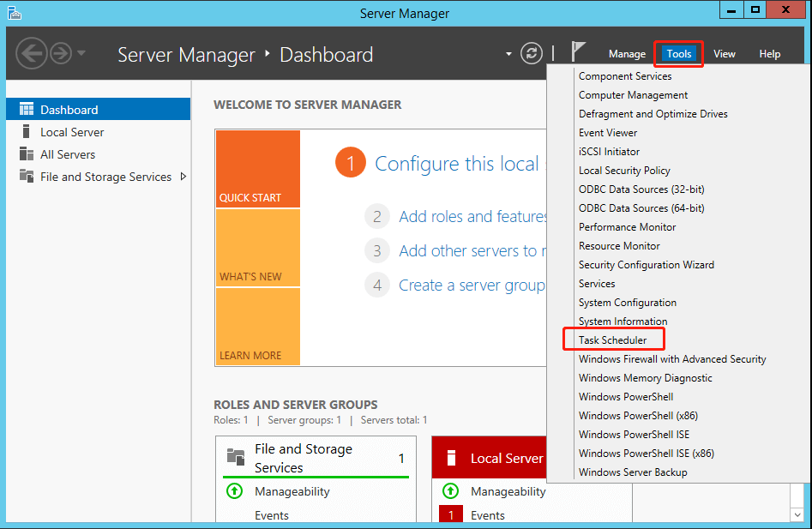Click the back navigation arrow
This screenshot has width=812, height=529.
[31, 53]
